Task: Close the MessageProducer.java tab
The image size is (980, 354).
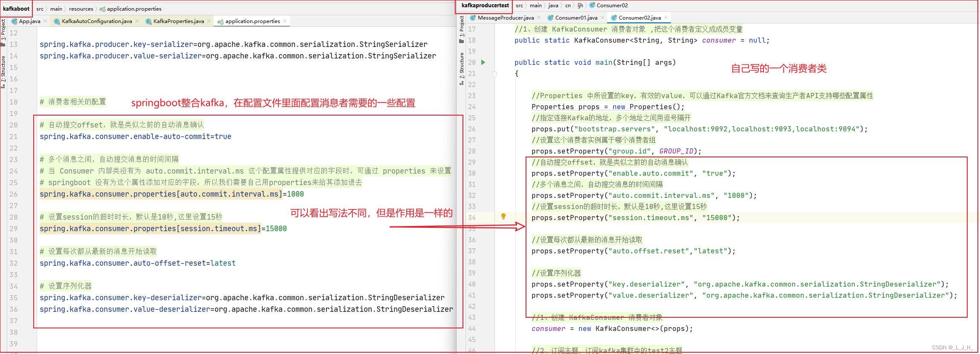Action: click(539, 17)
